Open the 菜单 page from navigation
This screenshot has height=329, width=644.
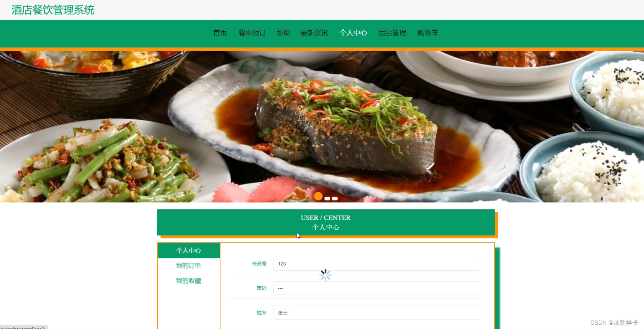click(283, 33)
